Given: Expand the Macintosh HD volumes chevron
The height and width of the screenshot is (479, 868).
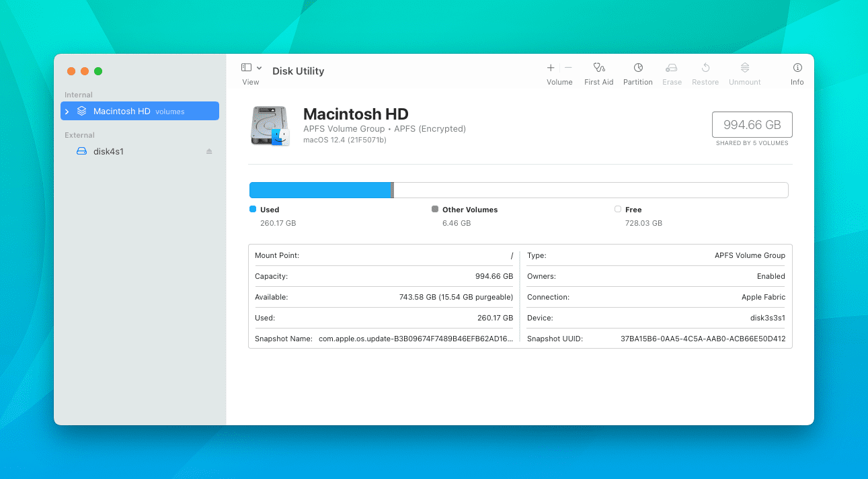Looking at the screenshot, I should click(67, 112).
